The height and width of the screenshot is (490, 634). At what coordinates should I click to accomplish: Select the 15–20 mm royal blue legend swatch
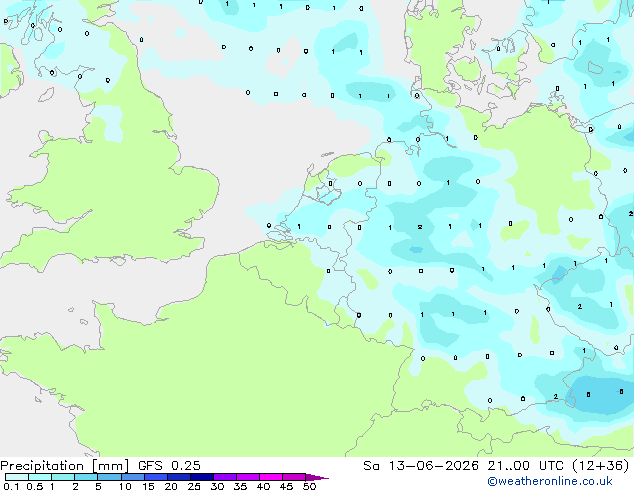click(156, 477)
